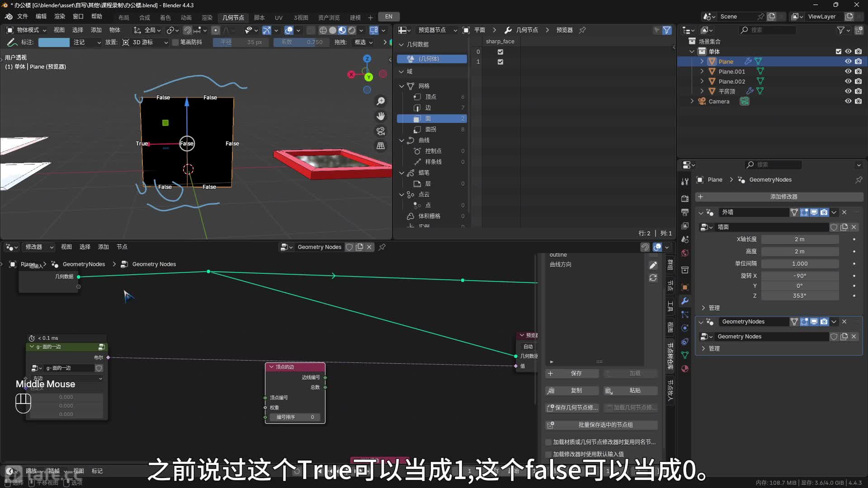Toggle camera view gizmo icon
Screen dimensions: 868x488
pos(381,131)
